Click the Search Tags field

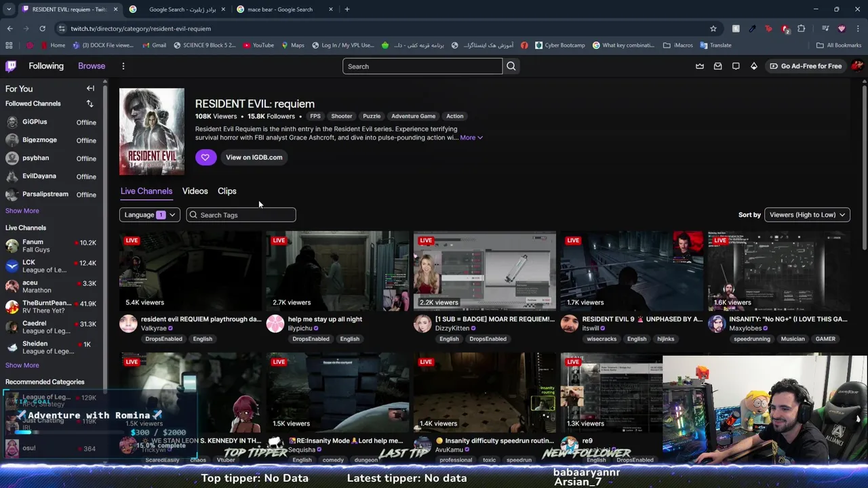click(x=241, y=215)
